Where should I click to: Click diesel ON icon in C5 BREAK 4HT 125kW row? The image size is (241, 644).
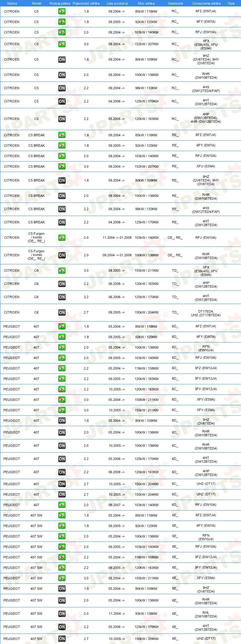point(62,222)
